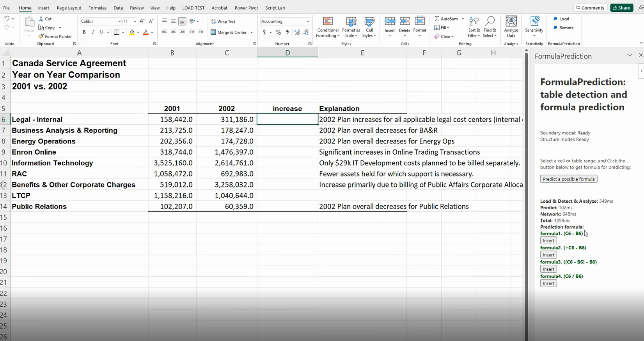
Task: Increase decimal places
Action: [x=297, y=32]
